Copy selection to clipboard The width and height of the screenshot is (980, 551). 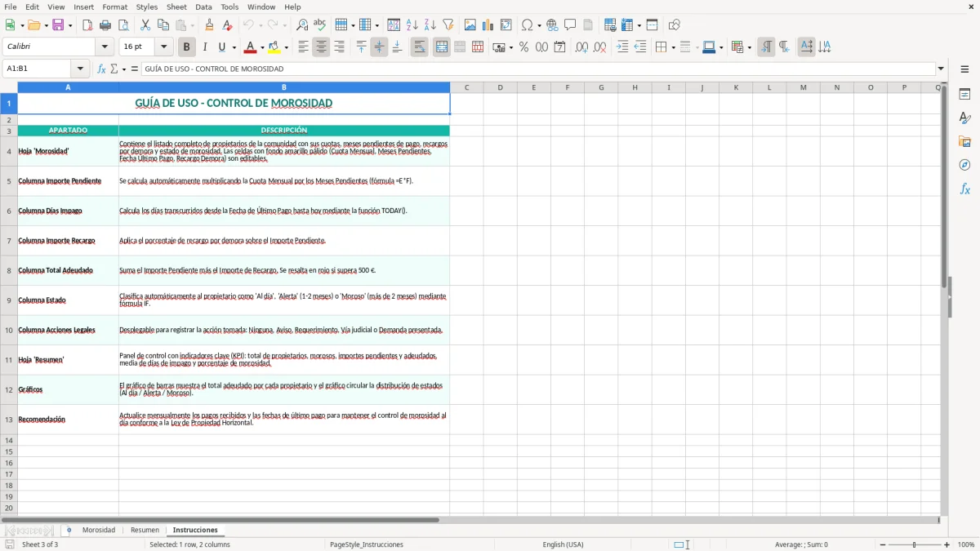[163, 25]
